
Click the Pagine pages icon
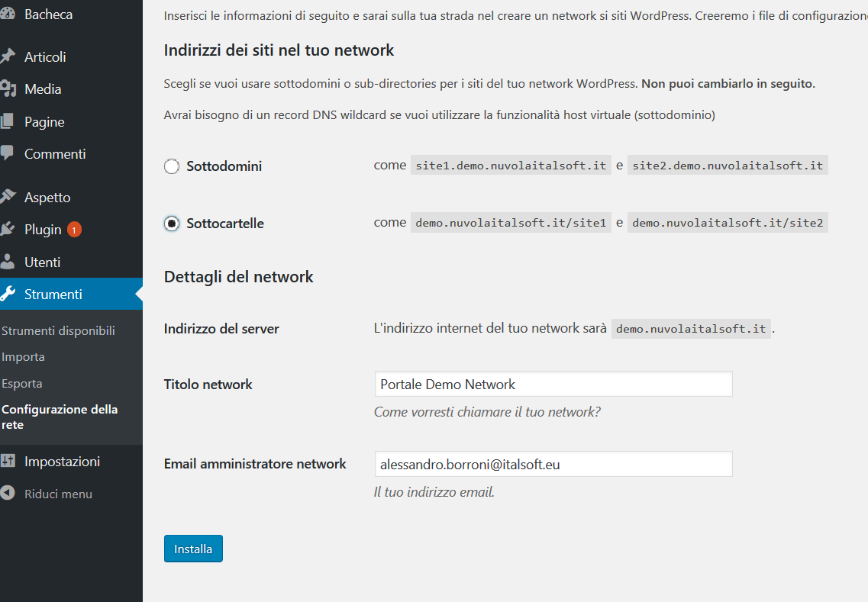pos(8,122)
